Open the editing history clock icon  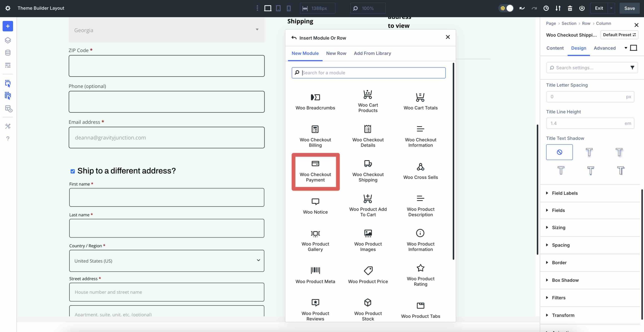point(546,8)
